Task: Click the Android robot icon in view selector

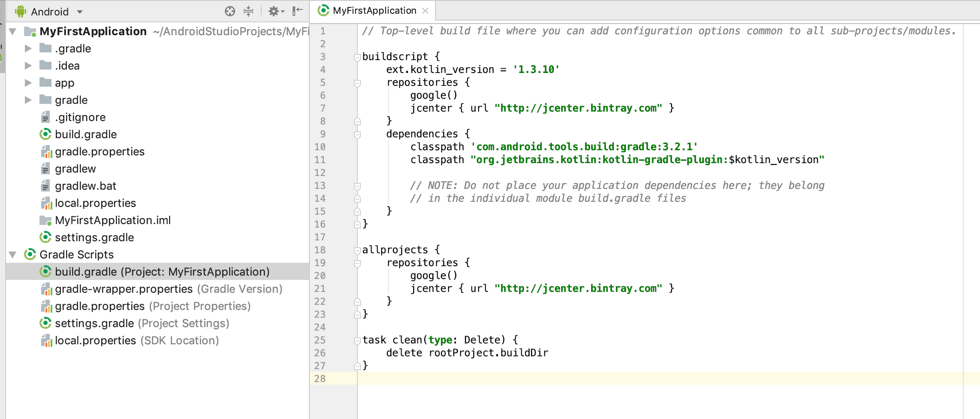Action: pyautogui.click(x=20, y=12)
